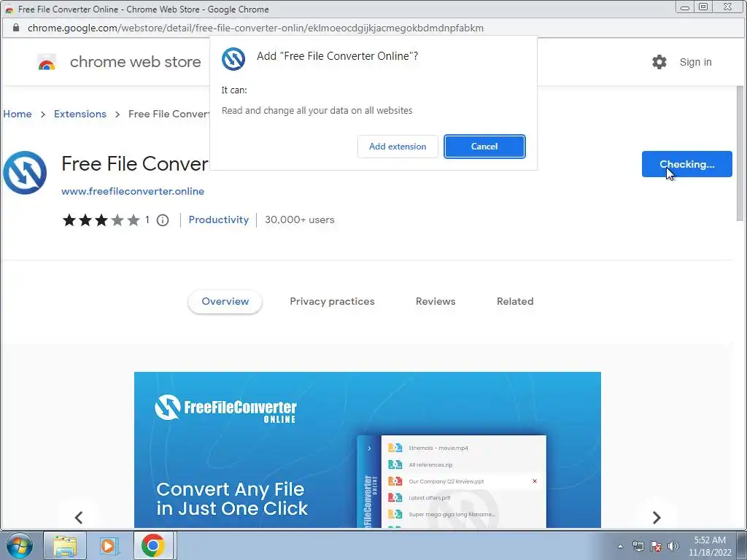Screen dimensions: 747x560
Task: Click Sign in link
Action: click(x=695, y=62)
